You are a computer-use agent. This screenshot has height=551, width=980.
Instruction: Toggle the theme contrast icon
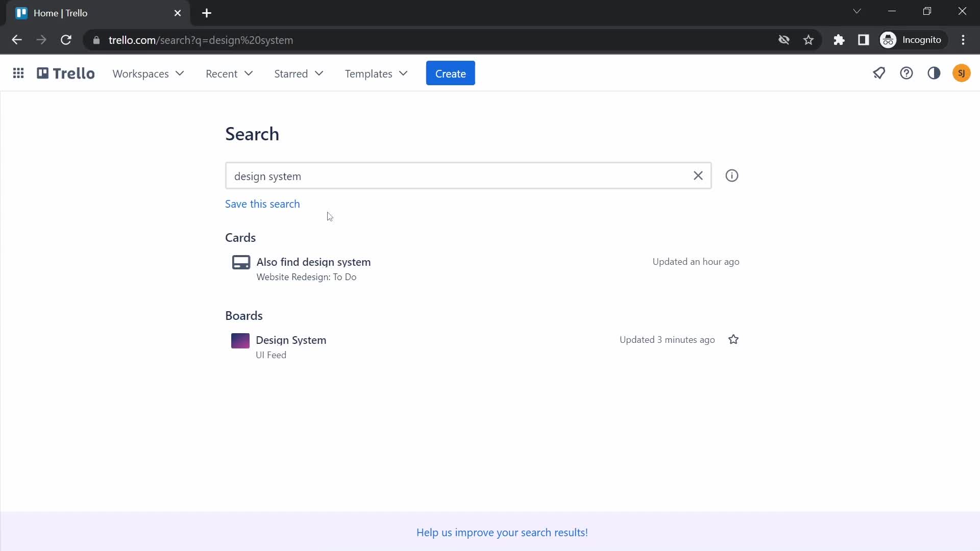(x=934, y=73)
